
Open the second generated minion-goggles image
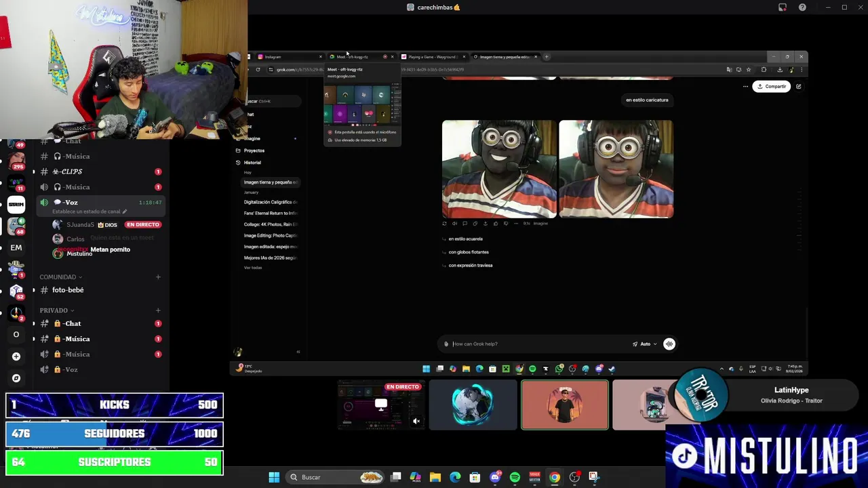pos(616,169)
